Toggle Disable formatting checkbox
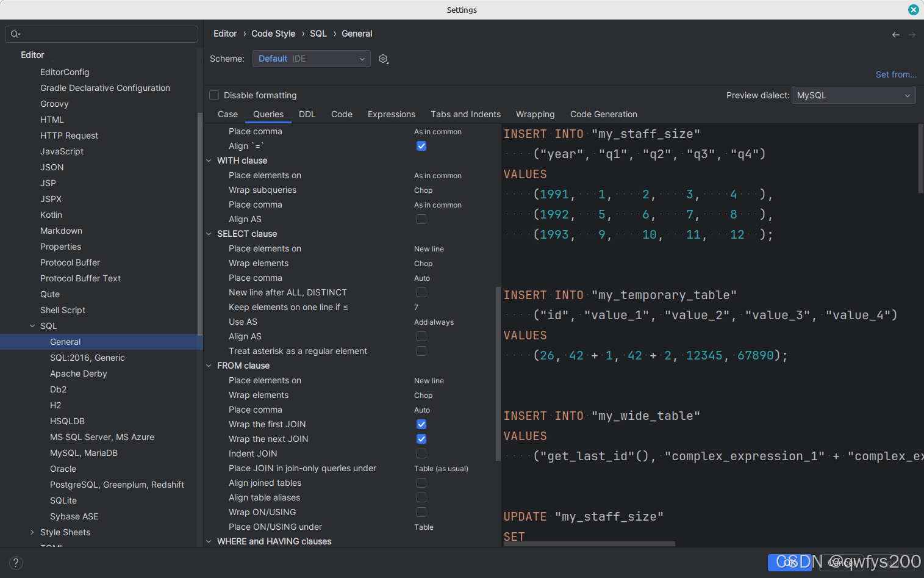Screen dimensions: 924x578 [x=214, y=95]
